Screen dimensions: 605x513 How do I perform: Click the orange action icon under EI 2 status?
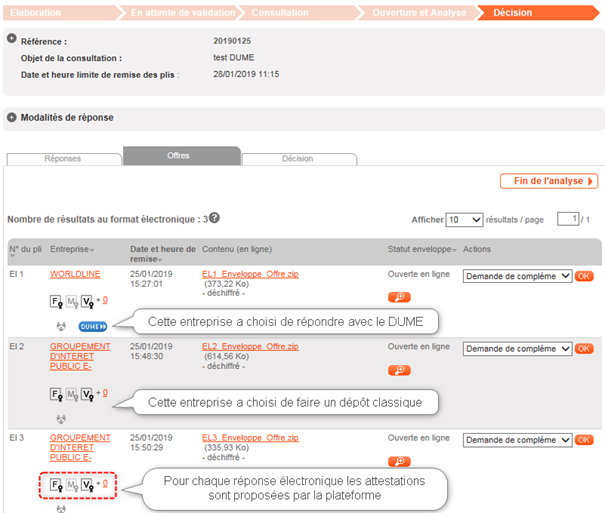click(x=399, y=370)
